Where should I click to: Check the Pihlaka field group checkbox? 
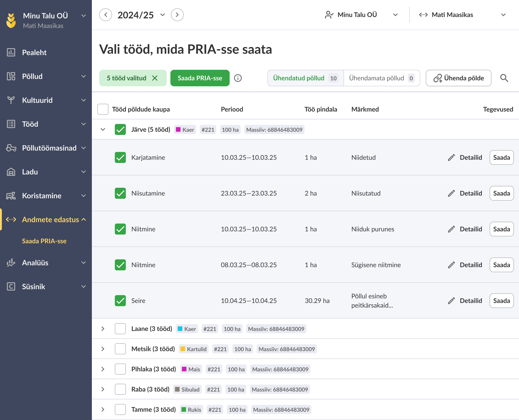(120, 369)
